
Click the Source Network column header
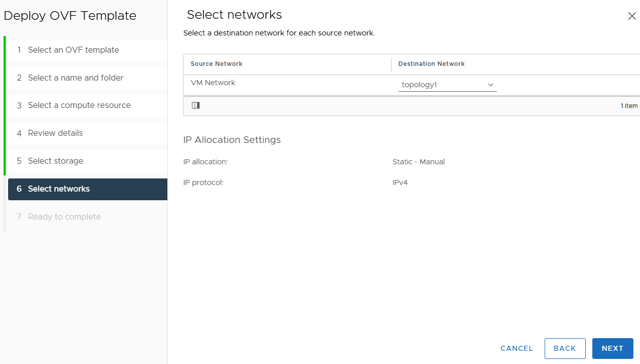[x=217, y=64]
